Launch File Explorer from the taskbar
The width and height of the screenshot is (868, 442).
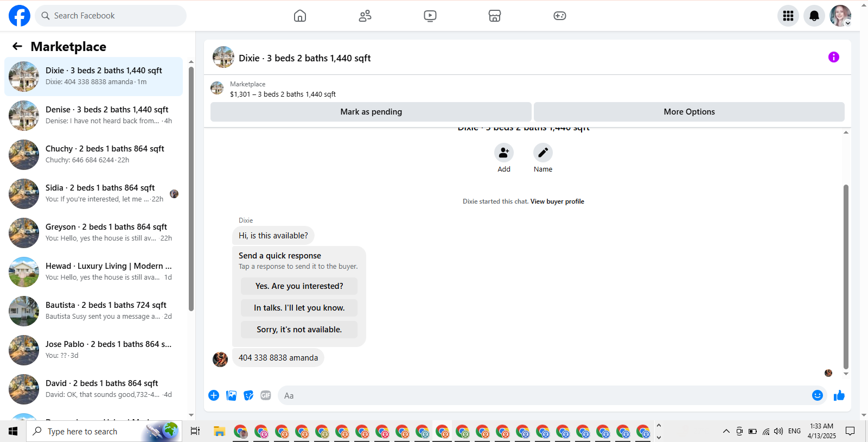pyautogui.click(x=219, y=431)
